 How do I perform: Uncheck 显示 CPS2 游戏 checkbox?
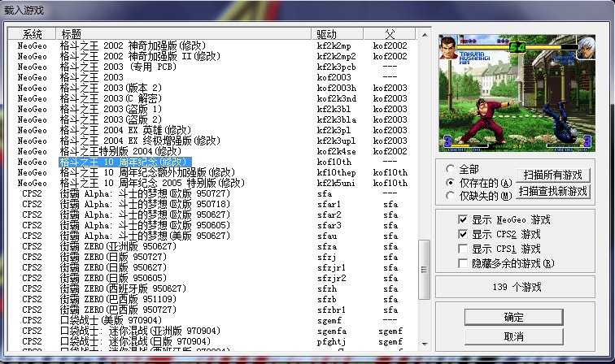(463, 234)
